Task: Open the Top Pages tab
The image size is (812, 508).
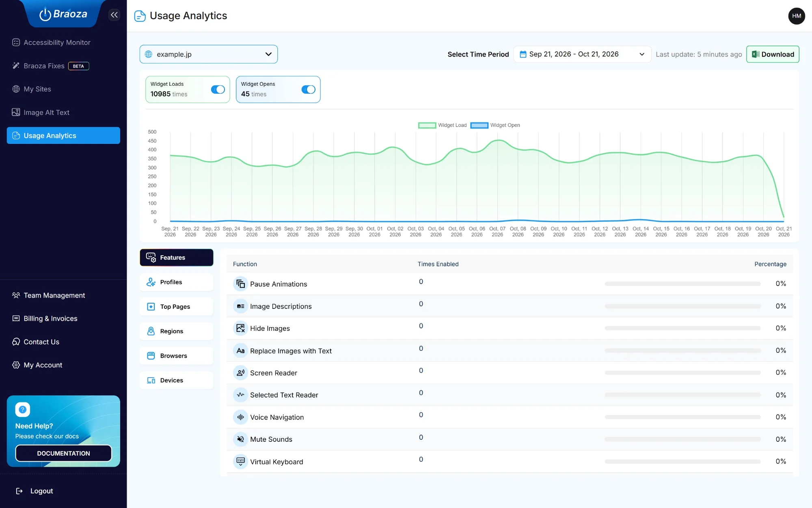Action: pos(177,306)
